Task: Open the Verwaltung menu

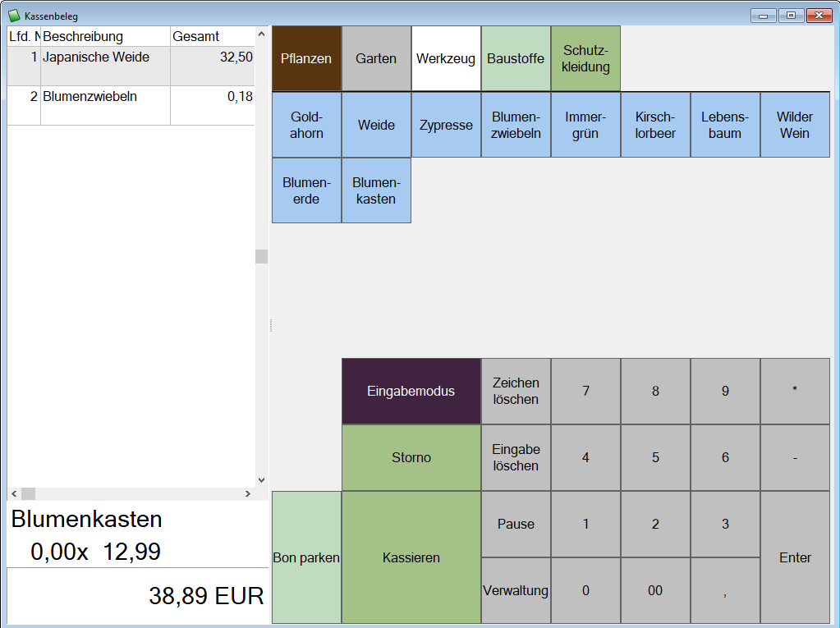Action: (516, 590)
